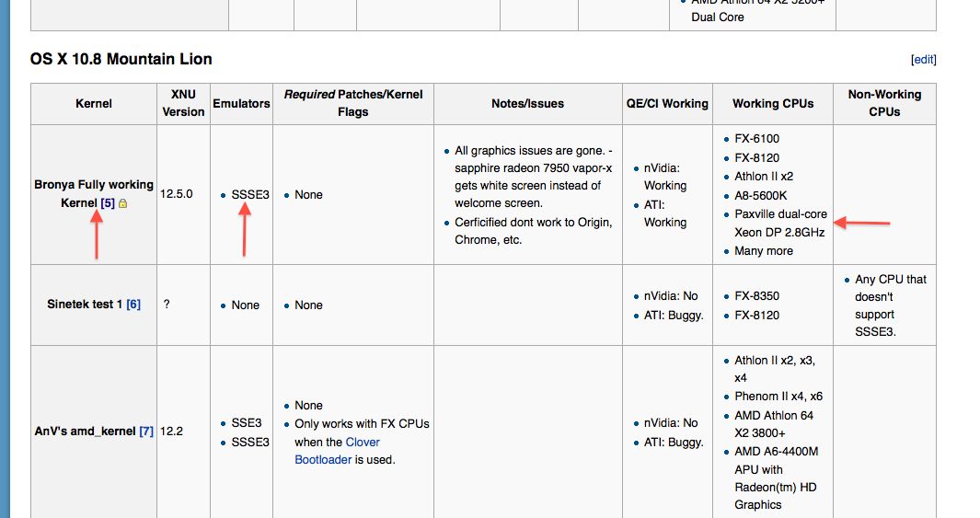980x518 pixels.
Task: Open reference [7] beside AnV's amd_kernel
Action: coord(146,431)
